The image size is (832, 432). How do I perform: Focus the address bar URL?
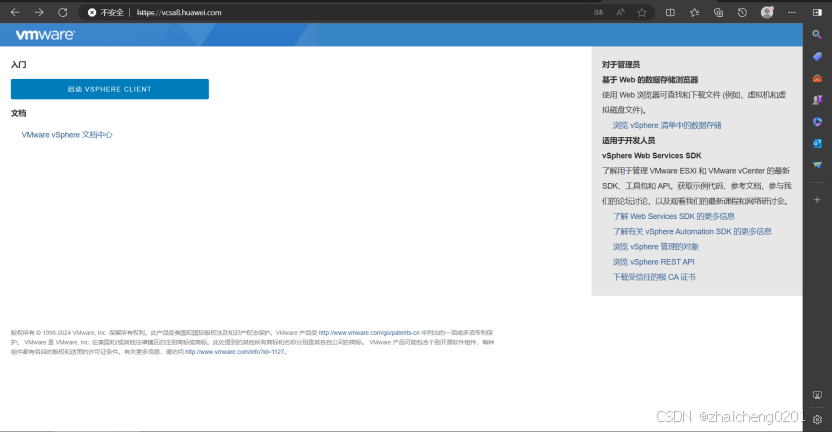(179, 12)
